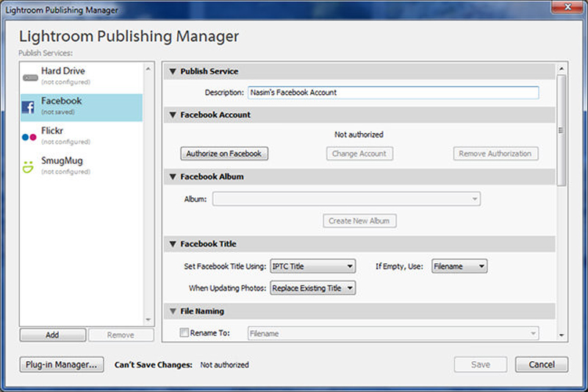Collapse the Publish Service section

(x=173, y=72)
